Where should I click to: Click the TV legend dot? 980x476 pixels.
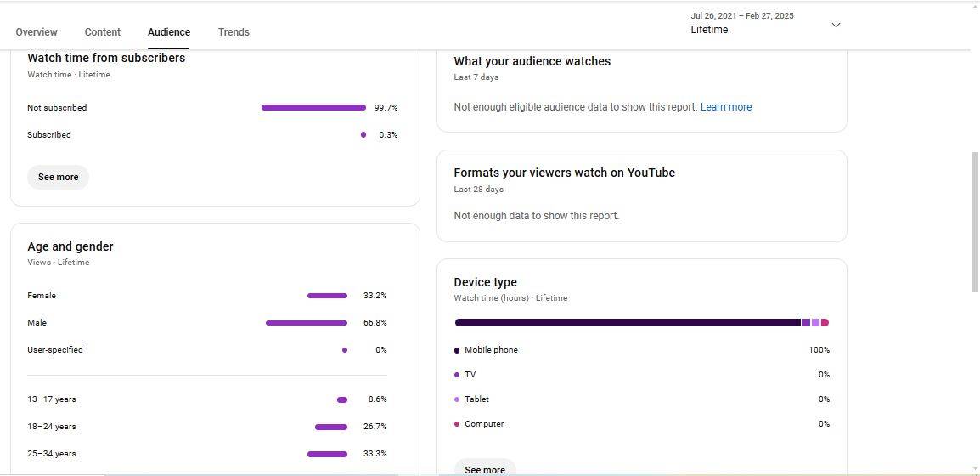tap(457, 375)
